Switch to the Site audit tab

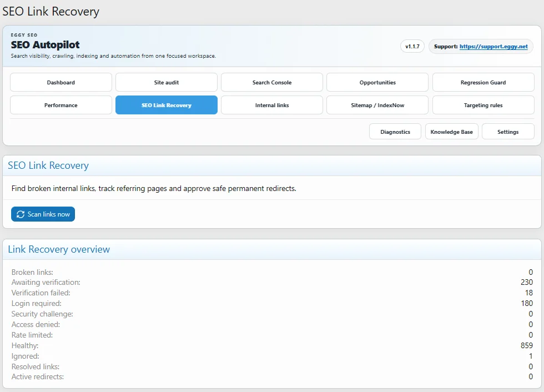click(x=167, y=82)
